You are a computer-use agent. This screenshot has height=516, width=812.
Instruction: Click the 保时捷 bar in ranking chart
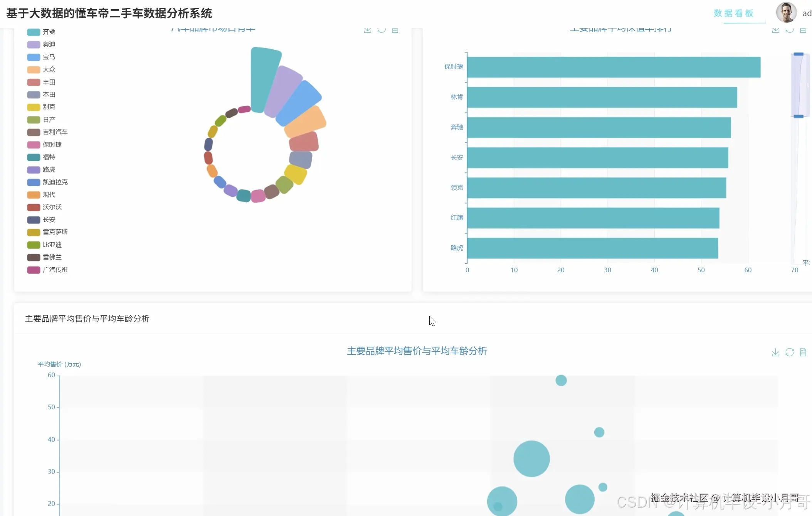tap(614, 67)
